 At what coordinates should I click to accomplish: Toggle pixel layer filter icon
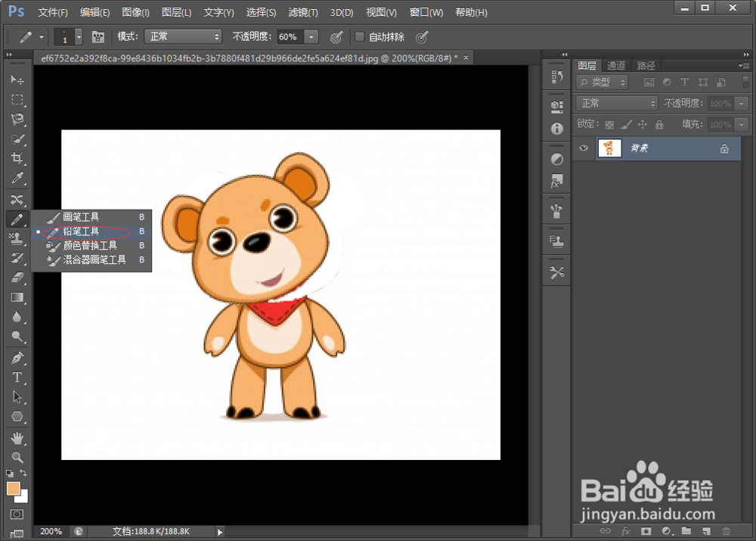pos(649,82)
